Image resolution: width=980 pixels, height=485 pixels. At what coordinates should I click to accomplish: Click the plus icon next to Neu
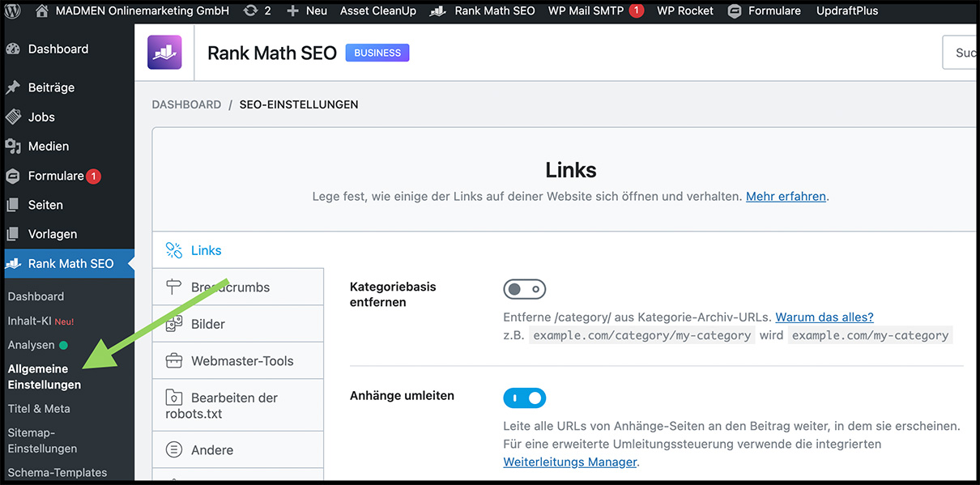pyautogui.click(x=292, y=11)
